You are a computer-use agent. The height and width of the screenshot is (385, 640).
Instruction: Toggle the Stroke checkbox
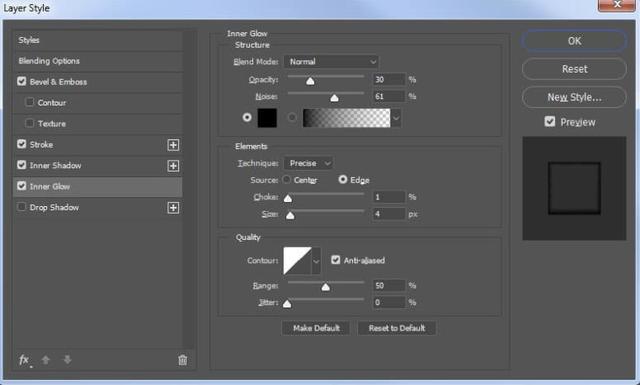tap(22, 144)
